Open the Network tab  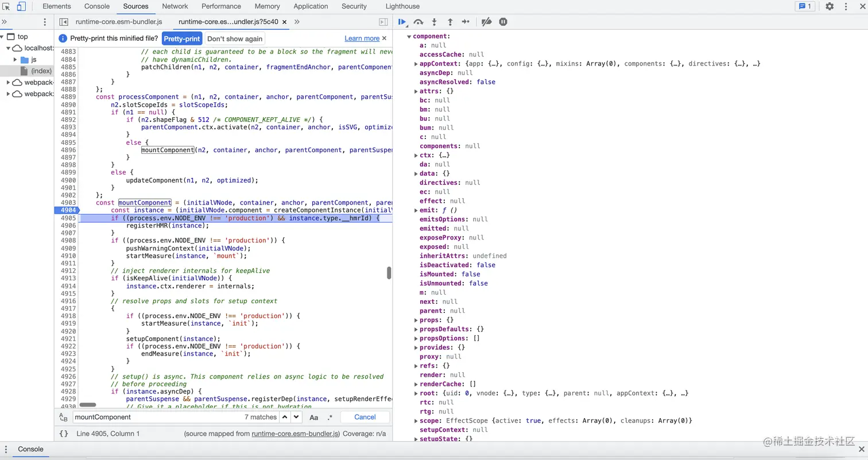click(x=175, y=6)
